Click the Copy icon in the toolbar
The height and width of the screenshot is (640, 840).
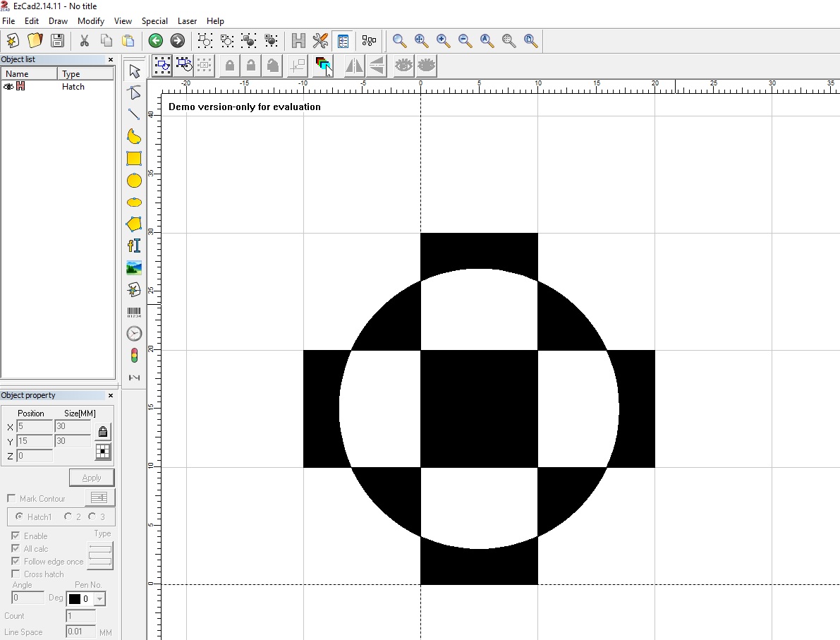[106, 41]
